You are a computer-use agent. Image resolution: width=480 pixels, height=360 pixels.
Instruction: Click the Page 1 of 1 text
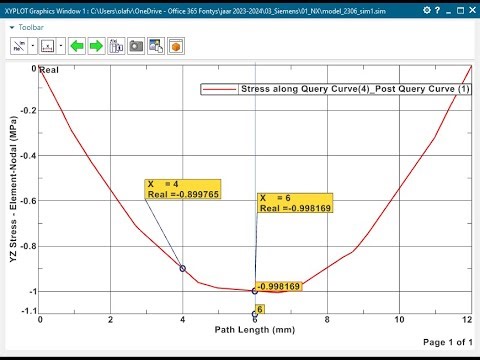coord(448,342)
